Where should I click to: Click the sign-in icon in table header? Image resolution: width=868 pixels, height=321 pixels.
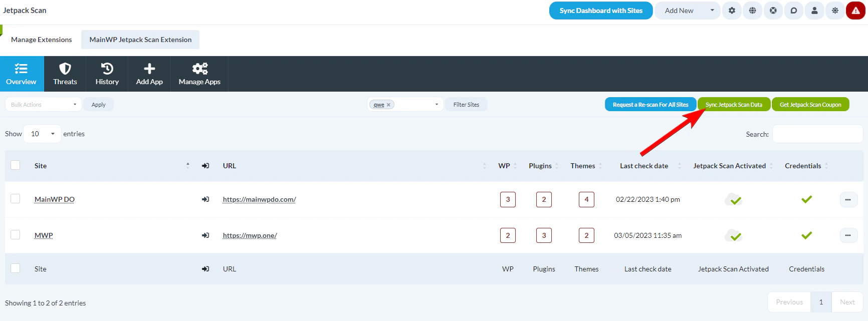point(205,166)
